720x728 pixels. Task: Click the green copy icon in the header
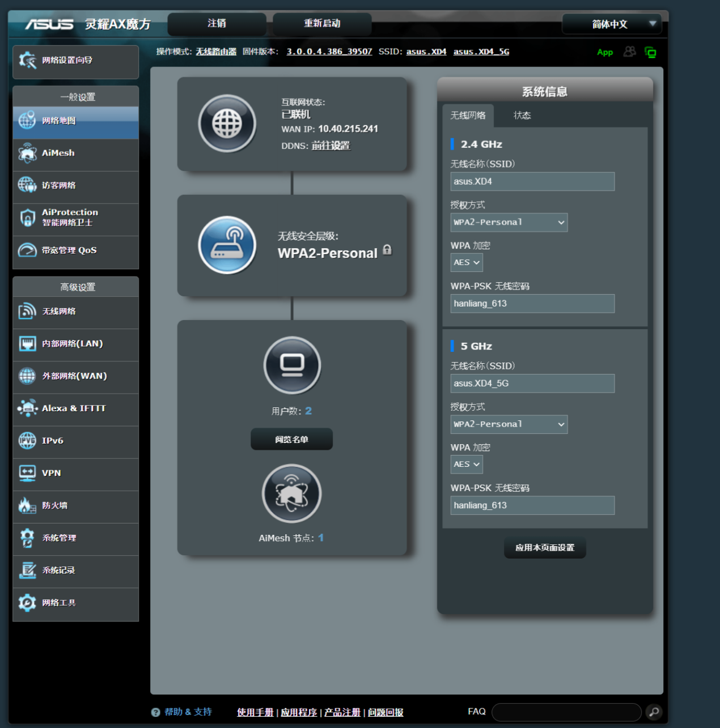coord(650,52)
